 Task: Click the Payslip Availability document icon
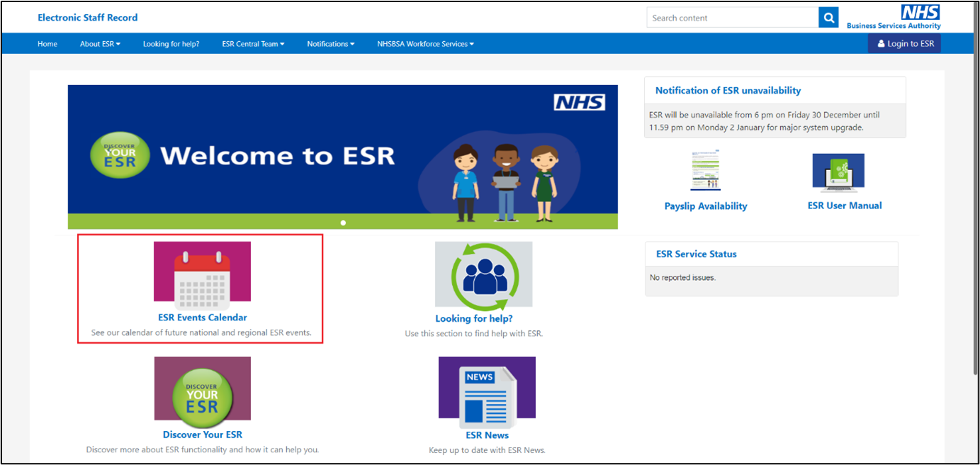[705, 171]
